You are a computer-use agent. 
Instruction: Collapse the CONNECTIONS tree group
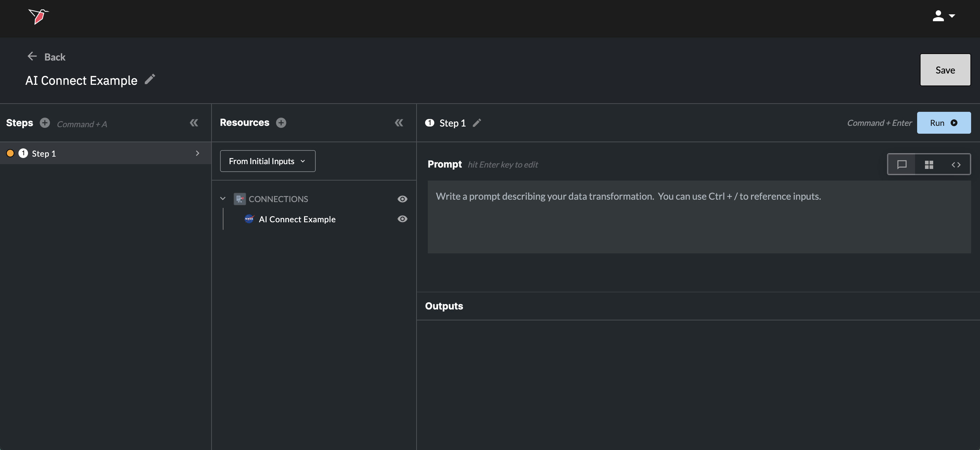(x=223, y=199)
